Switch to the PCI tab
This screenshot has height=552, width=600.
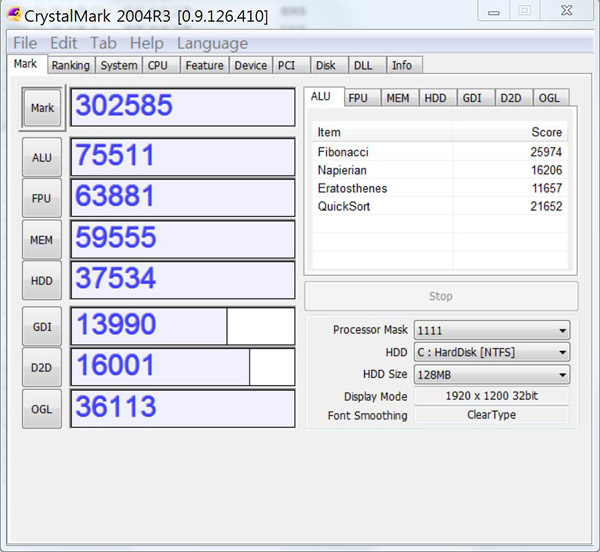pyautogui.click(x=291, y=65)
